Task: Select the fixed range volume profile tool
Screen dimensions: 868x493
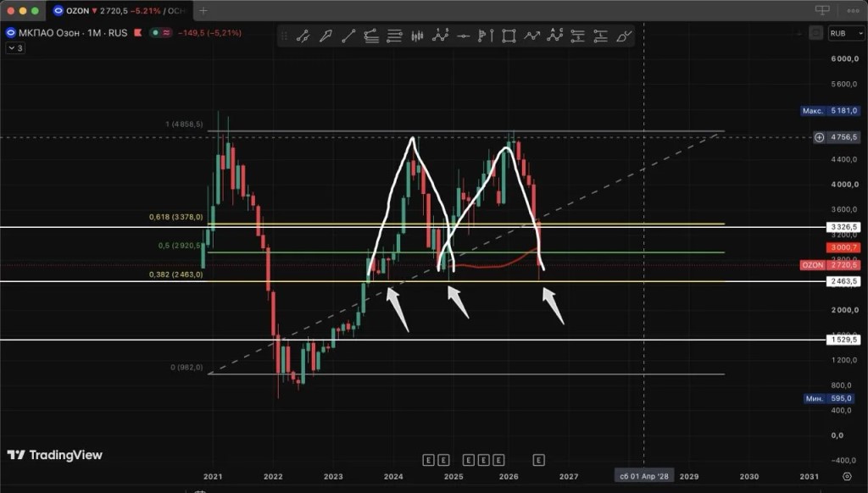Action: tap(486, 36)
